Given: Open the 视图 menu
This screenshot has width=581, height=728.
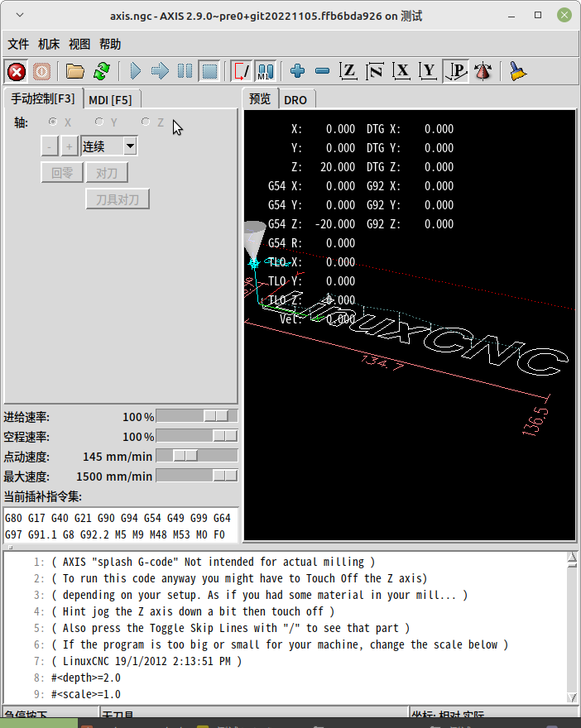Looking at the screenshot, I should [x=79, y=44].
